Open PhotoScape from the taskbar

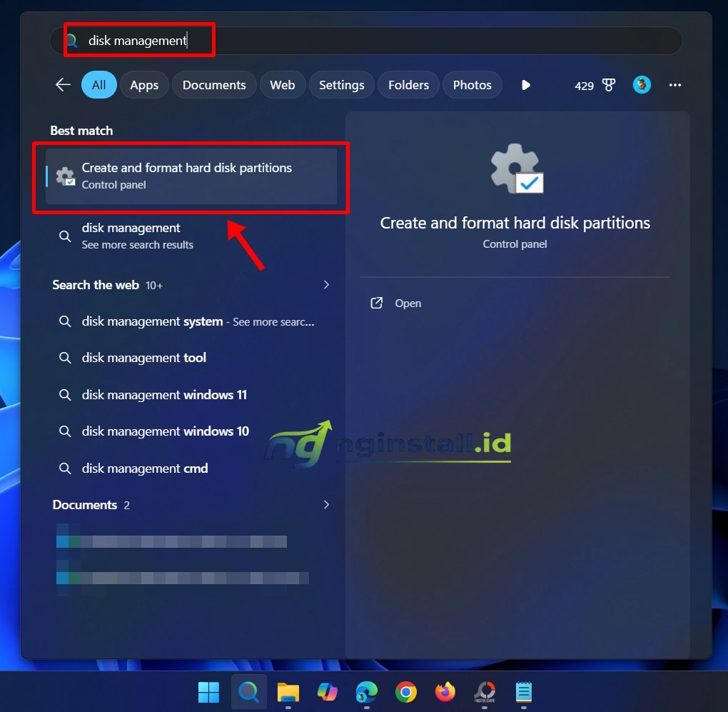484,692
